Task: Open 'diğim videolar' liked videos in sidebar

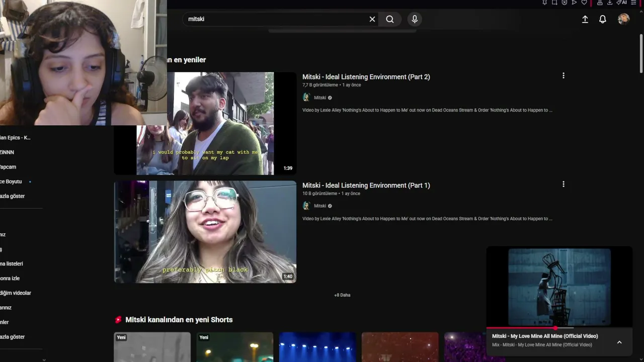Action: pyautogui.click(x=16, y=293)
